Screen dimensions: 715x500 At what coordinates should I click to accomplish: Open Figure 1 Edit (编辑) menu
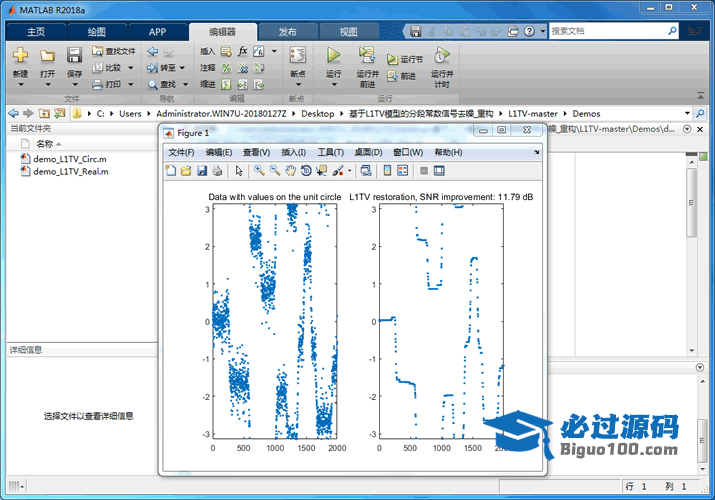point(219,153)
